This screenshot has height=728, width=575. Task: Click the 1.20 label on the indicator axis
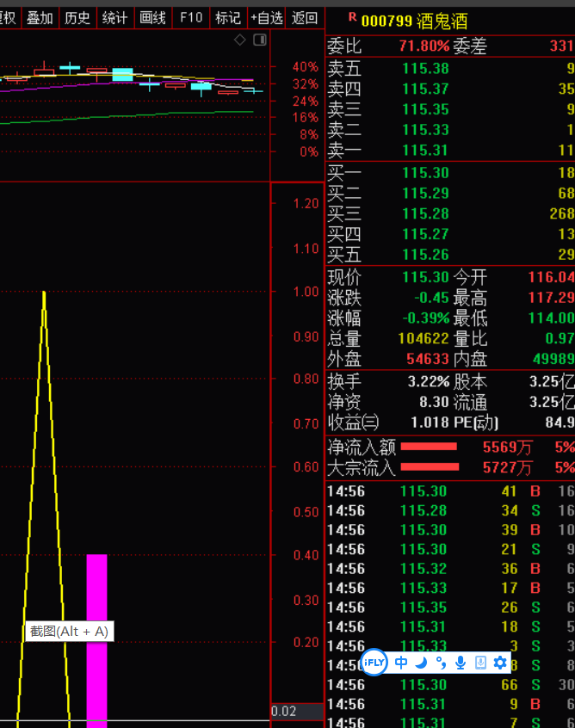tap(306, 203)
